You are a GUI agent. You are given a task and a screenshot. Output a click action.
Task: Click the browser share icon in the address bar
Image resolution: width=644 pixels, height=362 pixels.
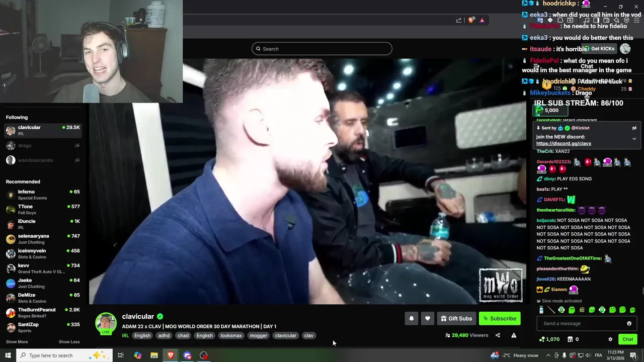pos(459,20)
